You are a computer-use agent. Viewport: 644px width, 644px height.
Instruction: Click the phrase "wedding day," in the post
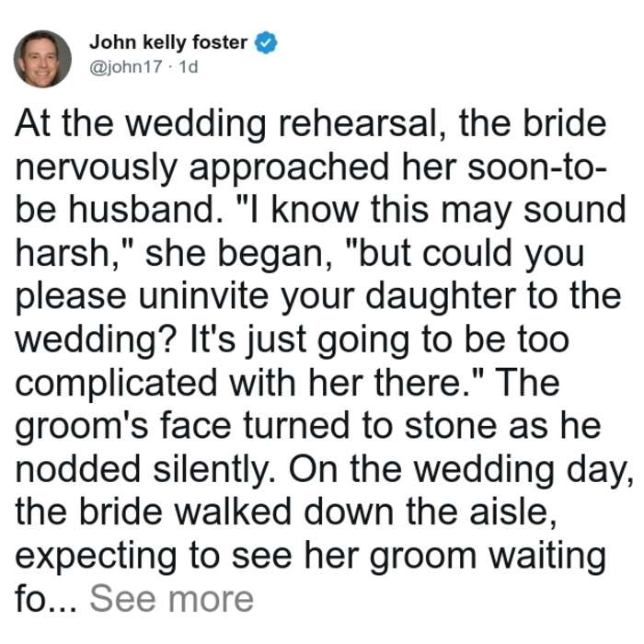(524, 470)
